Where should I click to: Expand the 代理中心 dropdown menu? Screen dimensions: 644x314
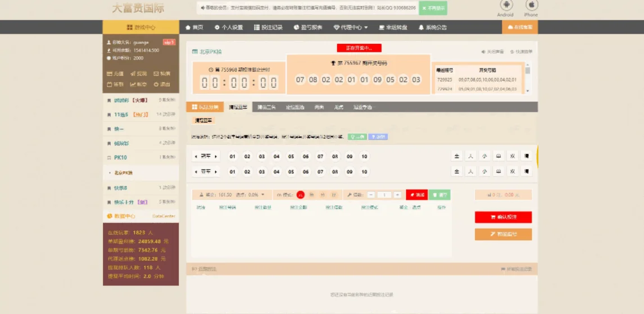coord(351,27)
